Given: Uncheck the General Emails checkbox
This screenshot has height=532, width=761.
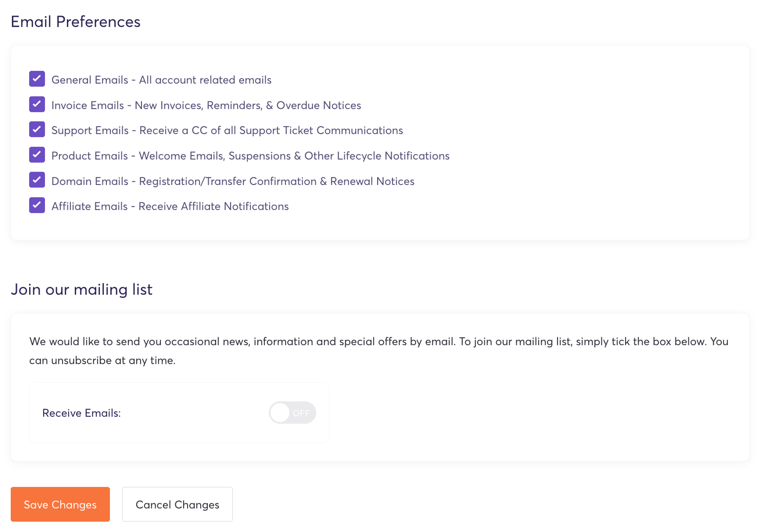Looking at the screenshot, I should click(x=37, y=79).
